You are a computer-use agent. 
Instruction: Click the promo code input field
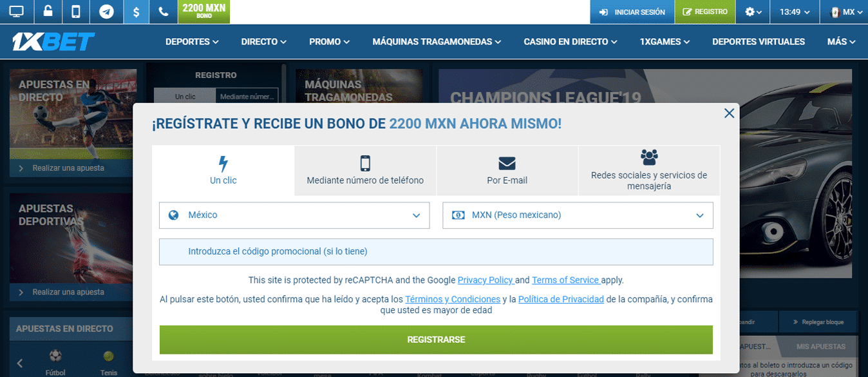pos(436,252)
